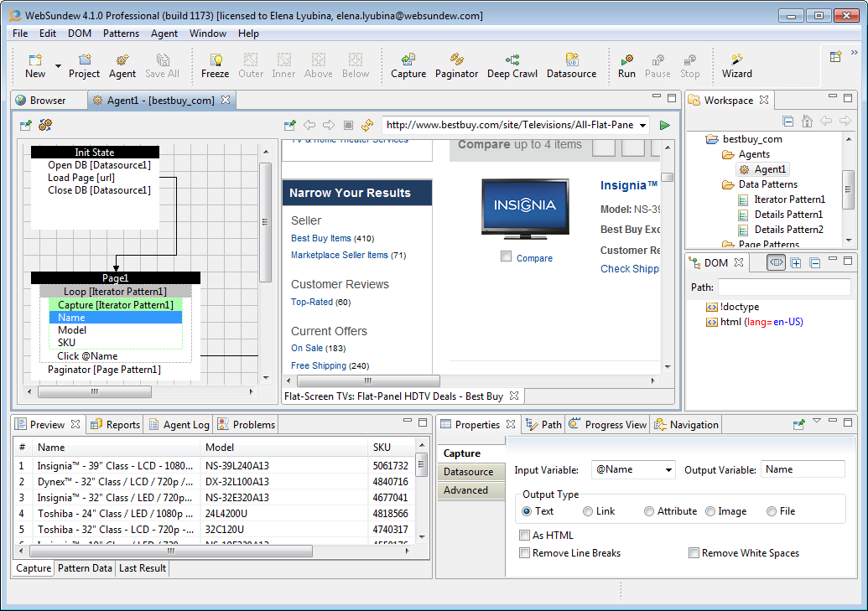Click the green Go arrow beside URL
This screenshot has height=611, width=868.
[x=665, y=125]
